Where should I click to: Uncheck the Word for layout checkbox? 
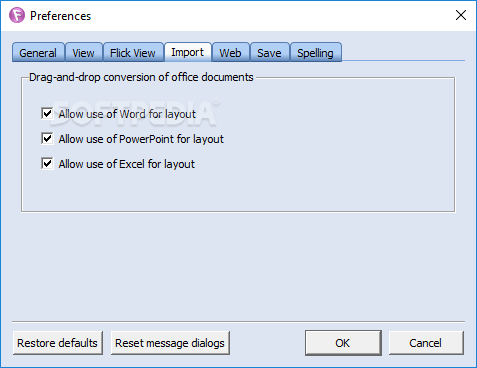pos(47,114)
